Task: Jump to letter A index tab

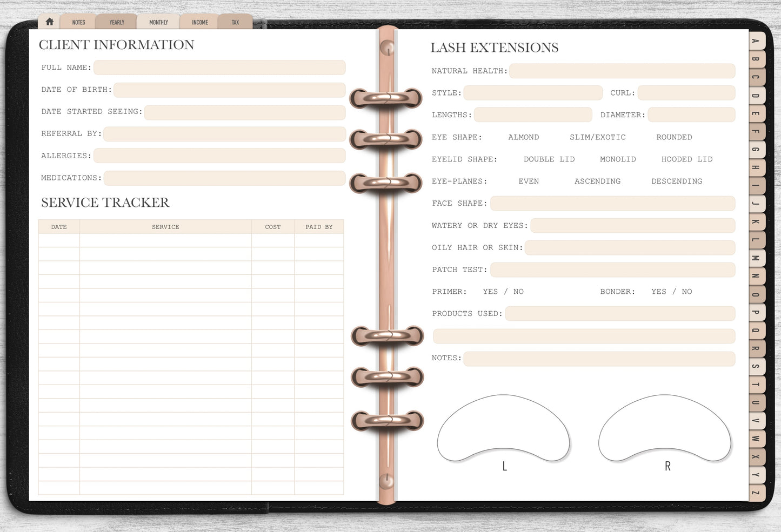Action: pyautogui.click(x=756, y=41)
